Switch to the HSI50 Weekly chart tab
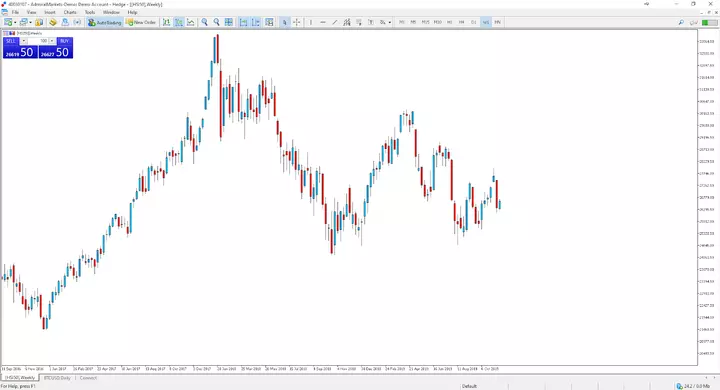This screenshot has height=390, width=720. tap(20, 378)
